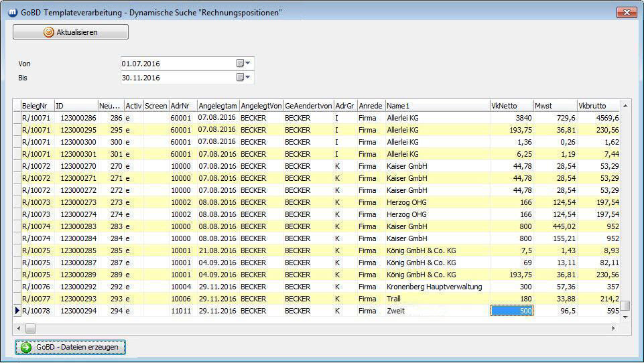
Task: Close the GoBD Templateverarbeitung window
Action: [626, 12]
